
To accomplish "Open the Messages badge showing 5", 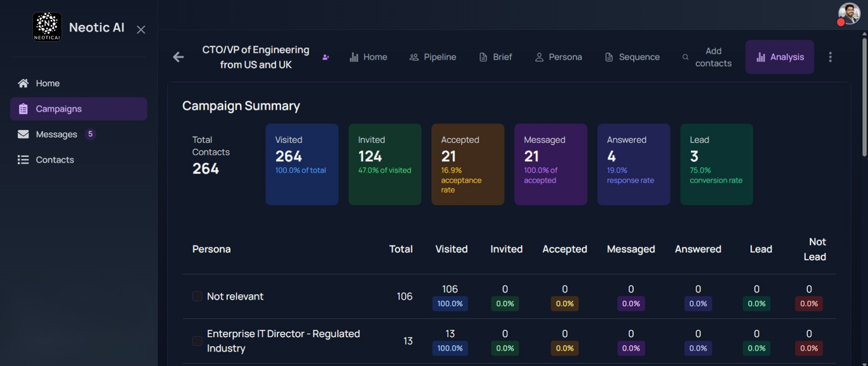I will tap(90, 134).
